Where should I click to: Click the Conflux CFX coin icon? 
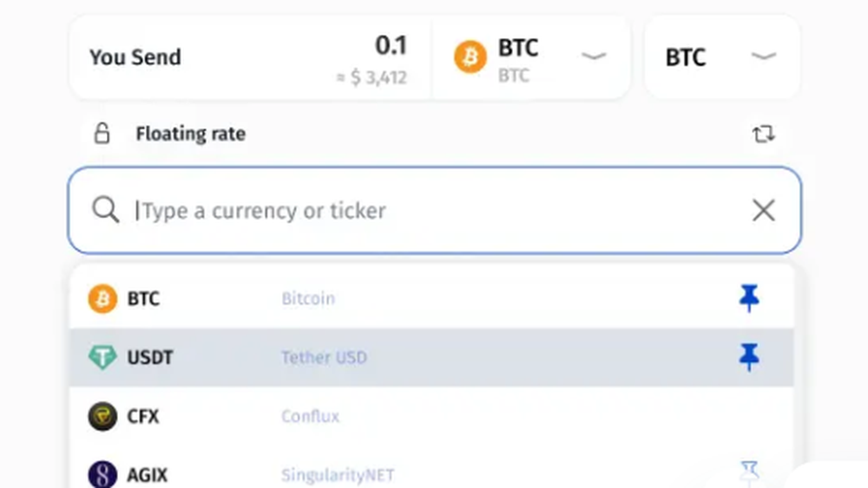[102, 416]
